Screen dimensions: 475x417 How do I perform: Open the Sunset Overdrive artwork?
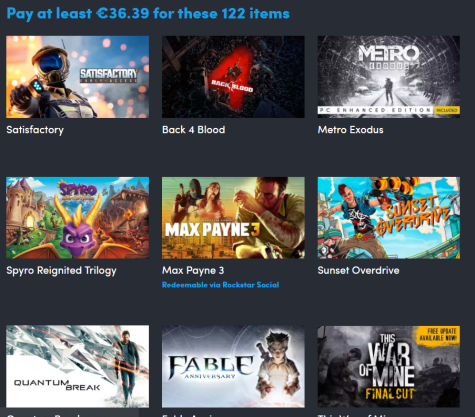389,218
